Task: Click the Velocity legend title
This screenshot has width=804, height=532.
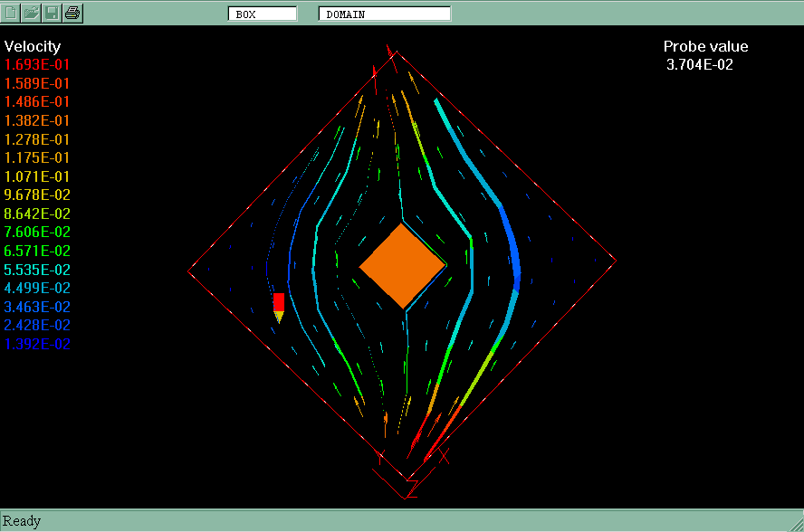Action: [x=33, y=46]
